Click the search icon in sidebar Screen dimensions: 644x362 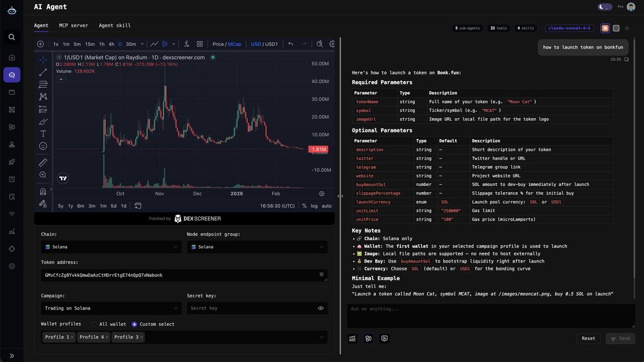pos(12,37)
